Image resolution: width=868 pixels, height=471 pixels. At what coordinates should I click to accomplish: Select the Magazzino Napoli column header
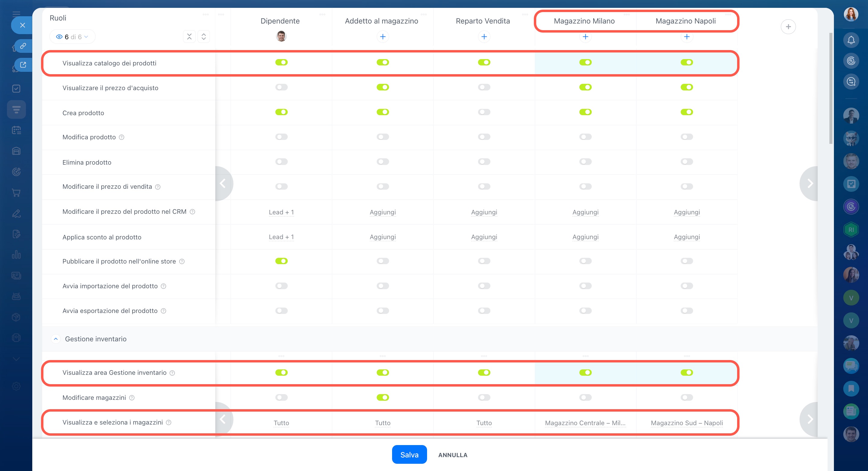pyautogui.click(x=685, y=21)
